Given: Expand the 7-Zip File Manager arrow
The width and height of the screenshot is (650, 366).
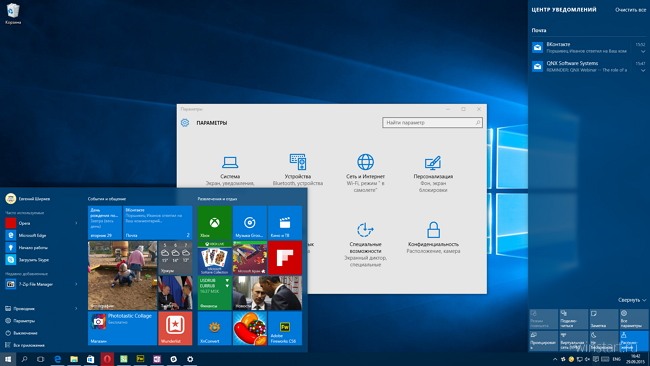Looking at the screenshot, I should (x=76, y=284).
